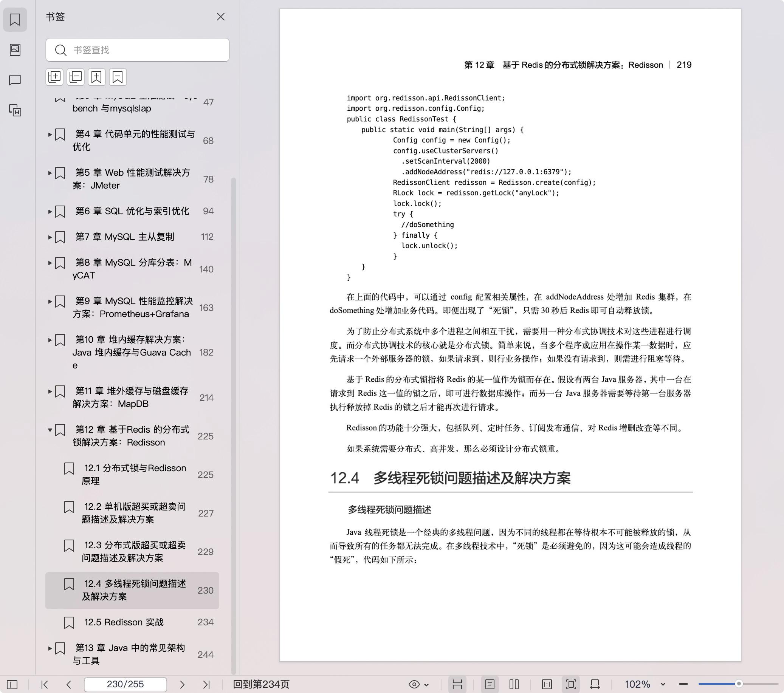Image resolution: width=784 pixels, height=693 pixels.
Task: Click the bookmark panel scrollbar
Action: [233, 426]
